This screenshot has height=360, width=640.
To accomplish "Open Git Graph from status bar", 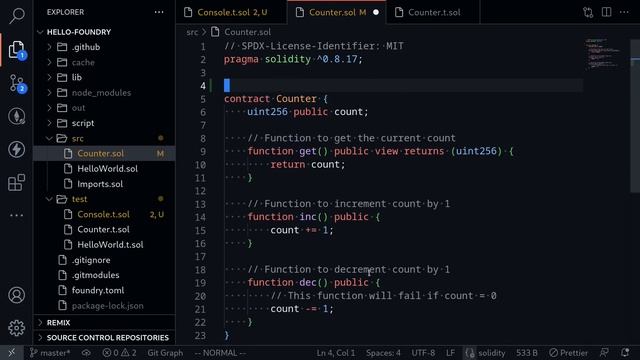I will (165, 353).
